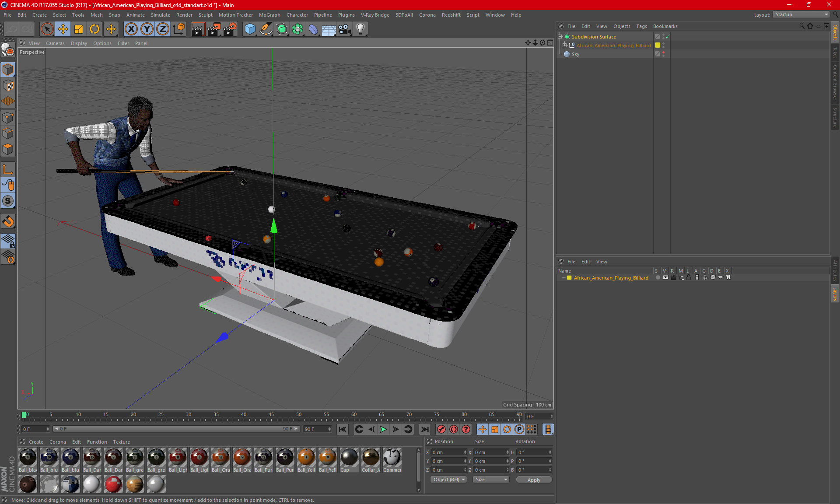
Task: Toggle Sky visibility dots
Action: point(664,54)
